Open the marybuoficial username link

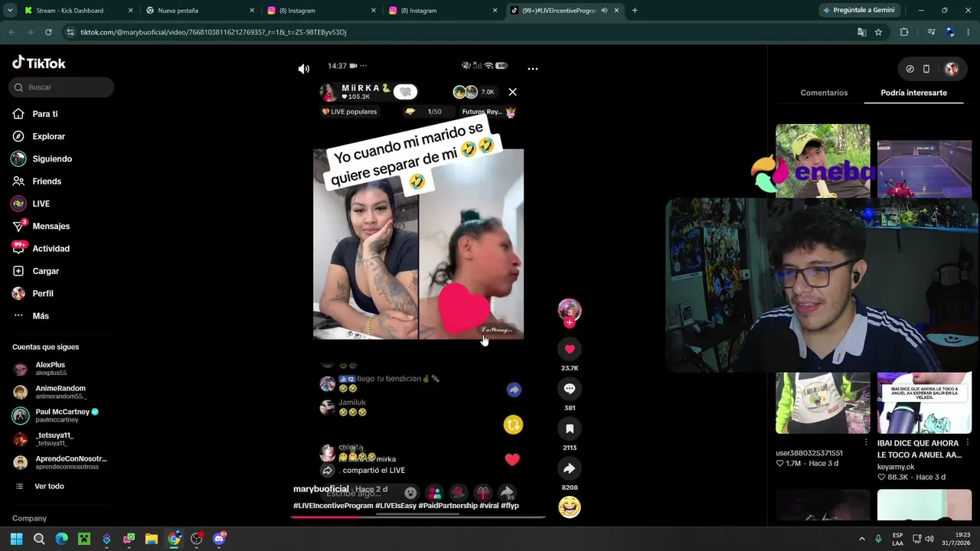(321, 489)
